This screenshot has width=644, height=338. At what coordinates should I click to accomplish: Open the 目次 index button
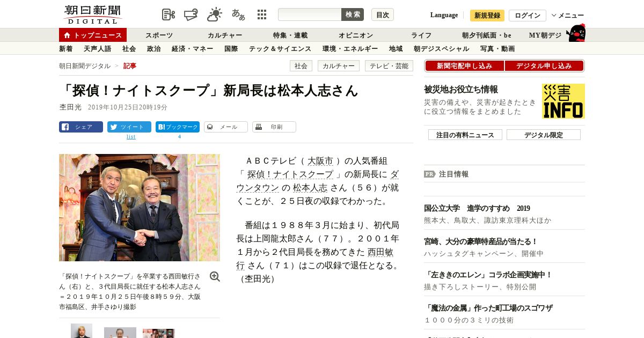(383, 14)
